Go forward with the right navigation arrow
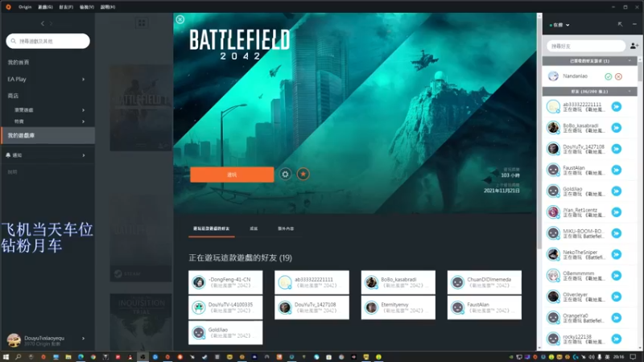 [x=51, y=23]
